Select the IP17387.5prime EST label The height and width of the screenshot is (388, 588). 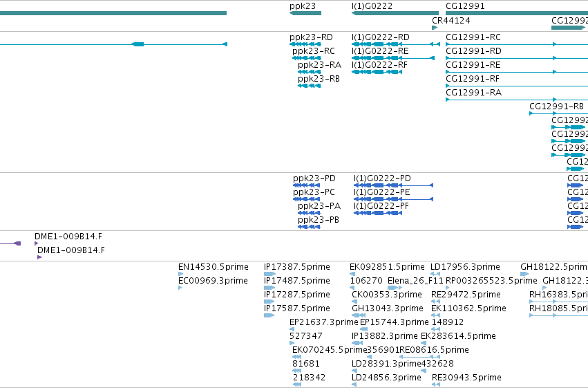pos(297,267)
